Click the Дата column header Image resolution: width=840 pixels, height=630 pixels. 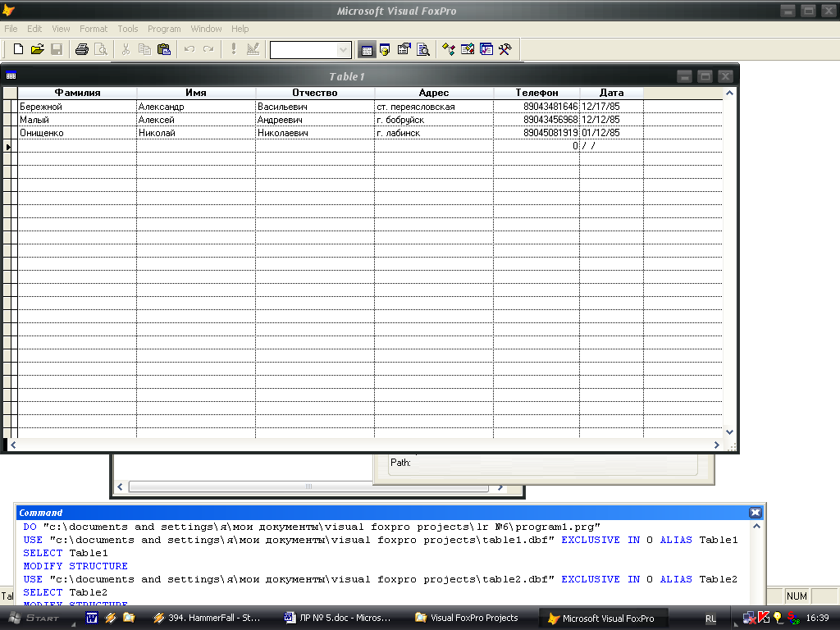click(611, 93)
